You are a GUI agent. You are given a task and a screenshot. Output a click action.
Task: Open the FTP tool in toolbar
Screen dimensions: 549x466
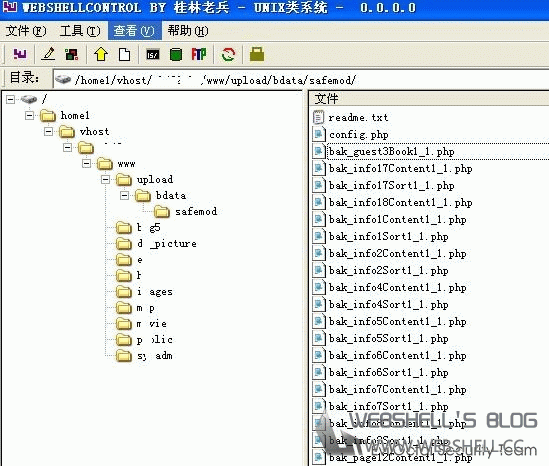[199, 55]
